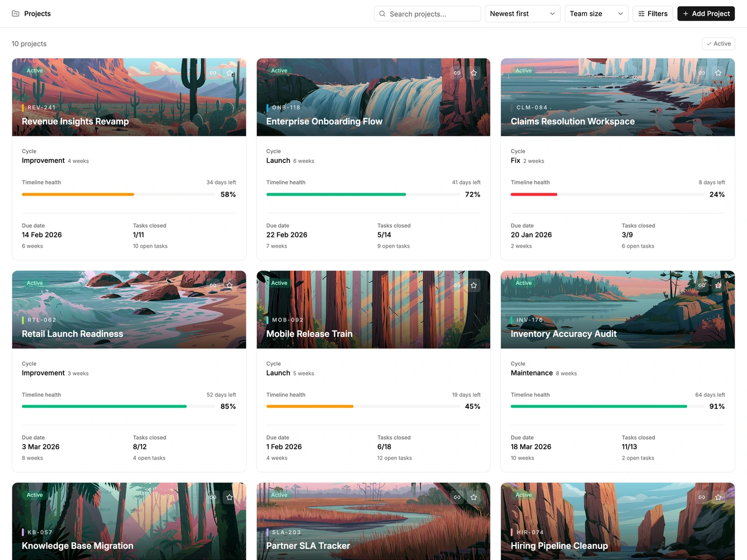Click the 12 open tasks label
Image resolution: width=747 pixels, height=560 pixels.
coord(395,458)
